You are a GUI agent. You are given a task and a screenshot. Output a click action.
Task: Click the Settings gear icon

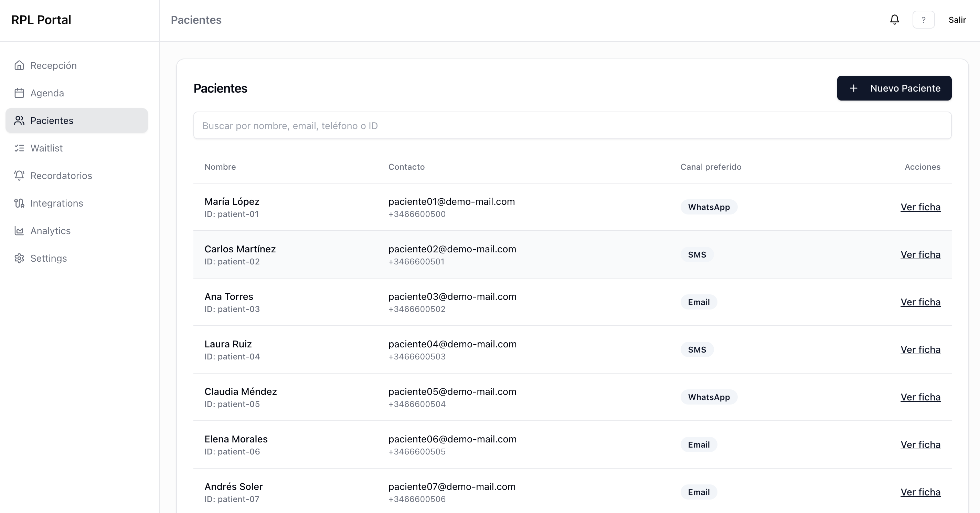19,259
